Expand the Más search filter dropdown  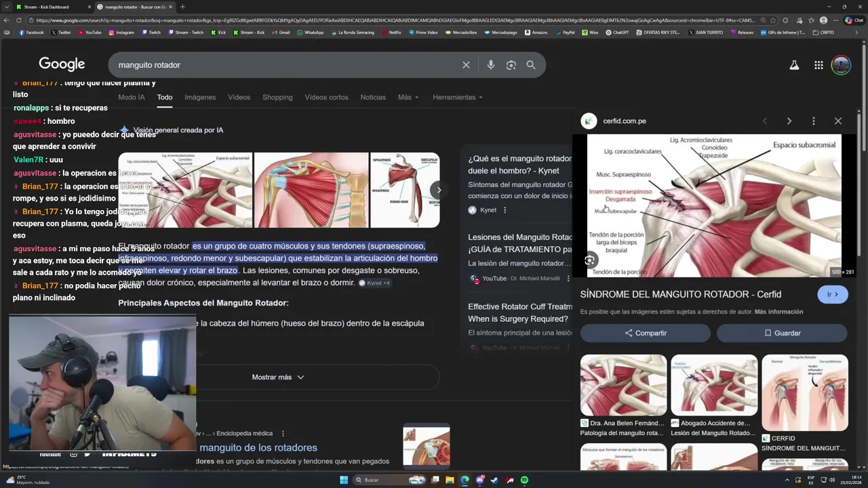pyautogui.click(x=408, y=97)
